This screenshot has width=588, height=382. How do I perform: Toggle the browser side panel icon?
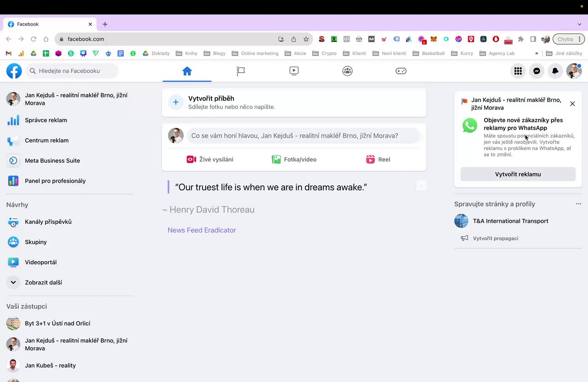click(x=533, y=39)
